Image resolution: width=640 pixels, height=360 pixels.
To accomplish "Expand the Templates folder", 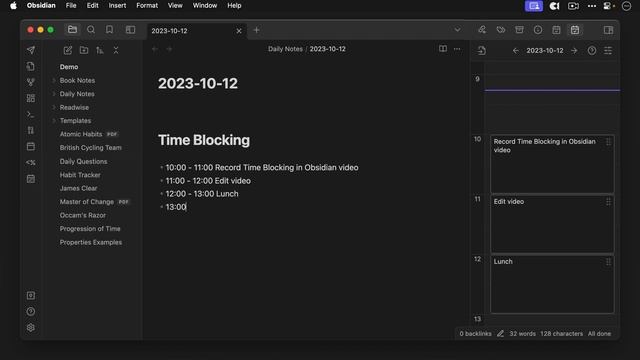I will click(54, 121).
